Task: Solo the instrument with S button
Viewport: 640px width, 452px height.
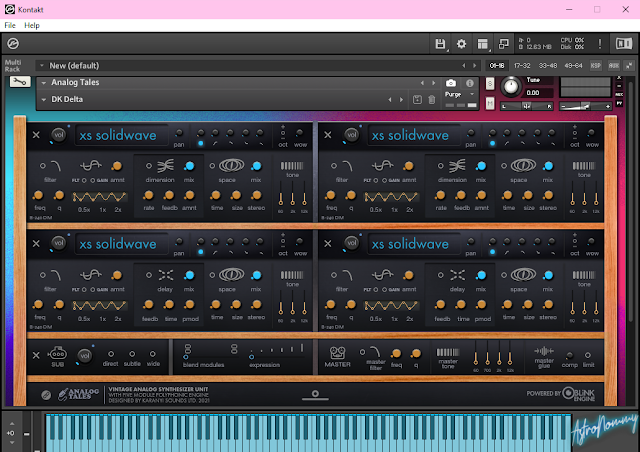Action: (490, 84)
